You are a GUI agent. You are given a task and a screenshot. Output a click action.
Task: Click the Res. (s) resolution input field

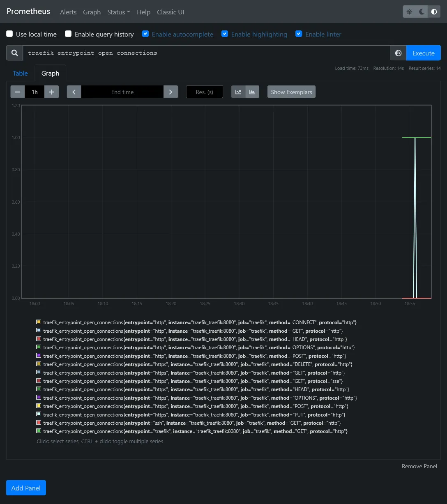click(204, 92)
